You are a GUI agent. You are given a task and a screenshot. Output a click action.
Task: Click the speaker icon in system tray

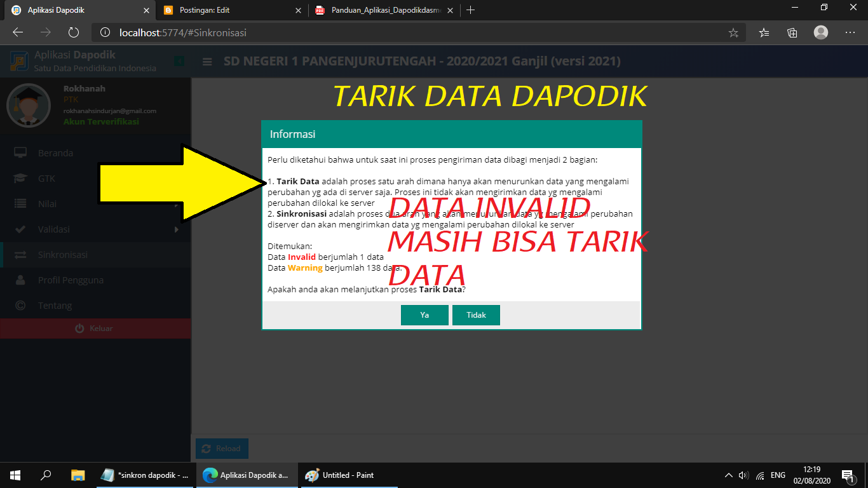coord(743,475)
